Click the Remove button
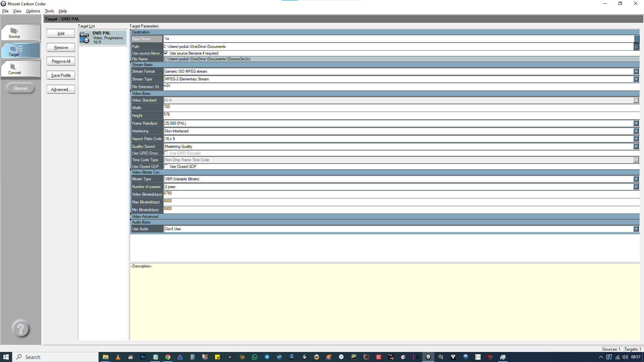Viewport: 644px width, 362px height. click(x=61, y=48)
